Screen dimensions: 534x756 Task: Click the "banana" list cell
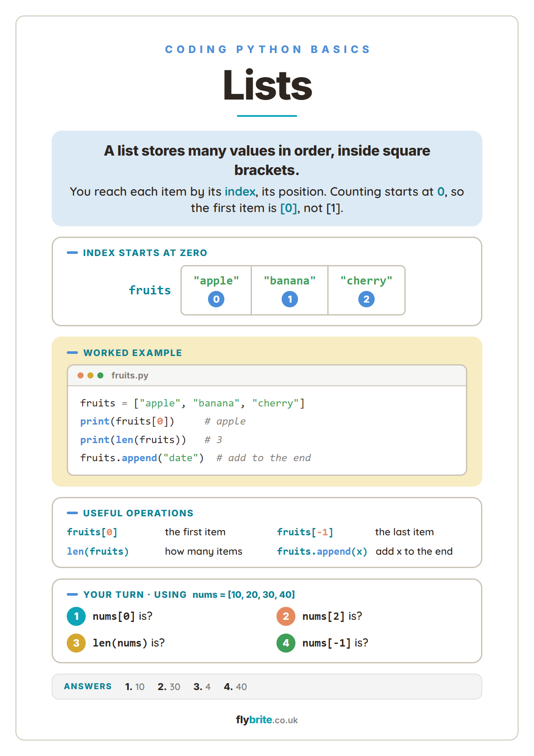tap(289, 290)
